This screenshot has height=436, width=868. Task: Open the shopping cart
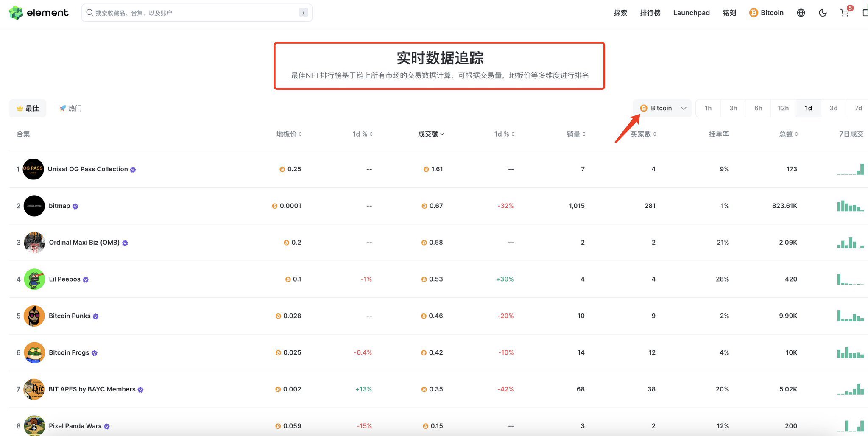click(x=845, y=13)
